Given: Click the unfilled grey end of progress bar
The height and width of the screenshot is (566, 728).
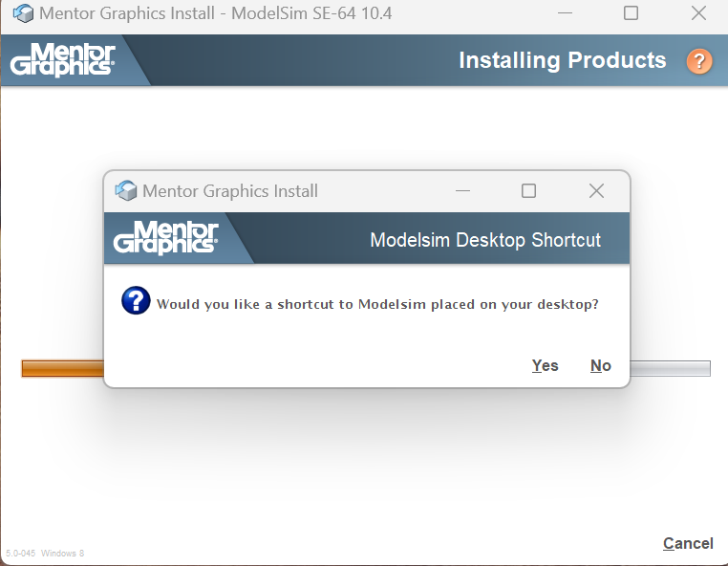Looking at the screenshot, I should click(x=670, y=368).
